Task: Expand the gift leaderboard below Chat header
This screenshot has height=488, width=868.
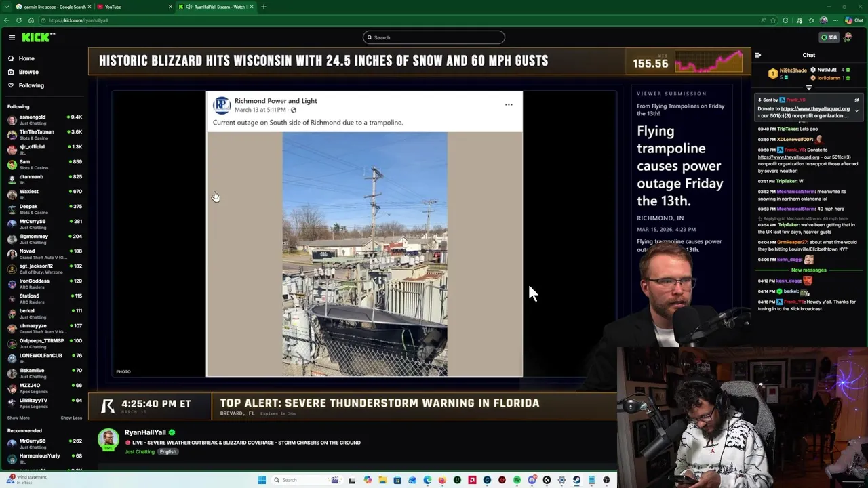Action: [x=808, y=87]
